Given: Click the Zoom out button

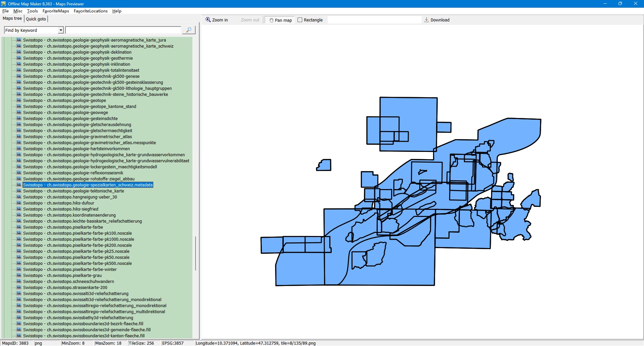Looking at the screenshot, I should [x=250, y=20].
